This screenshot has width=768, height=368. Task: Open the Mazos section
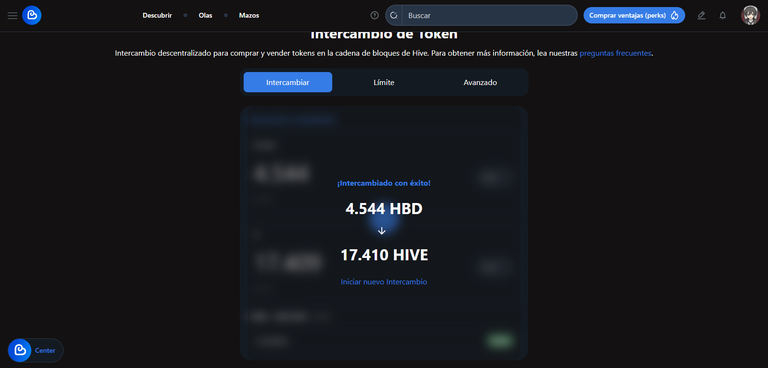pos(249,15)
